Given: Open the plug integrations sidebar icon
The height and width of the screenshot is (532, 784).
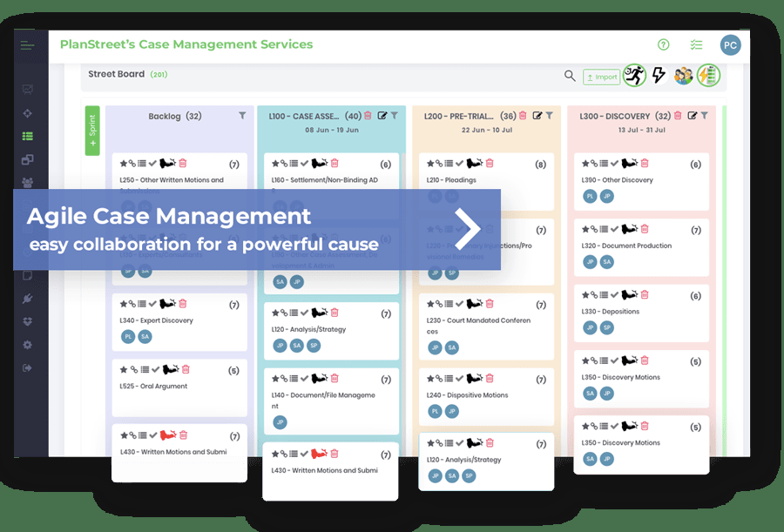Looking at the screenshot, I should click(x=28, y=299).
